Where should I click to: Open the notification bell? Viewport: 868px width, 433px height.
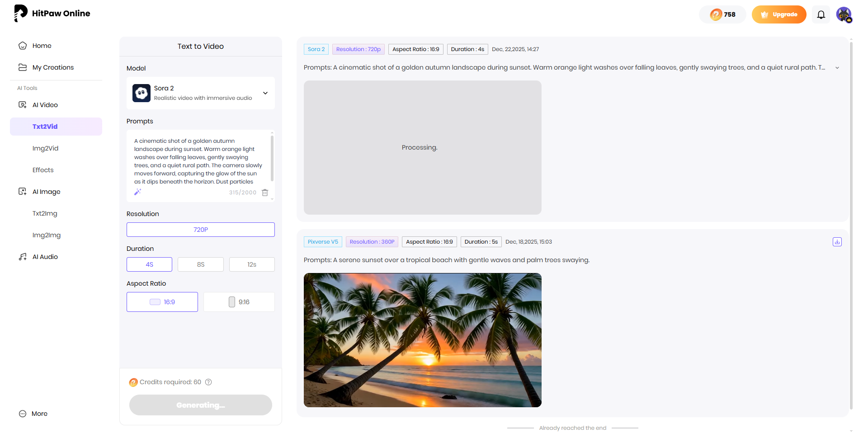tap(821, 14)
